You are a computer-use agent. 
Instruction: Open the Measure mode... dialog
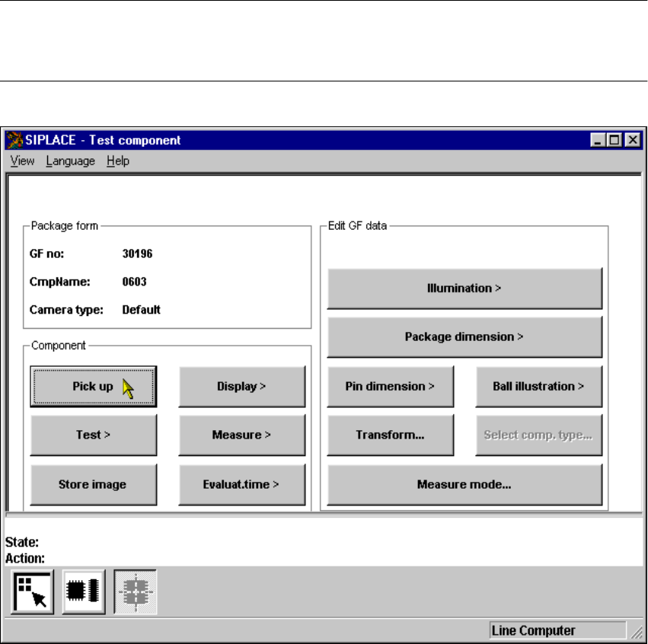pyautogui.click(x=464, y=484)
